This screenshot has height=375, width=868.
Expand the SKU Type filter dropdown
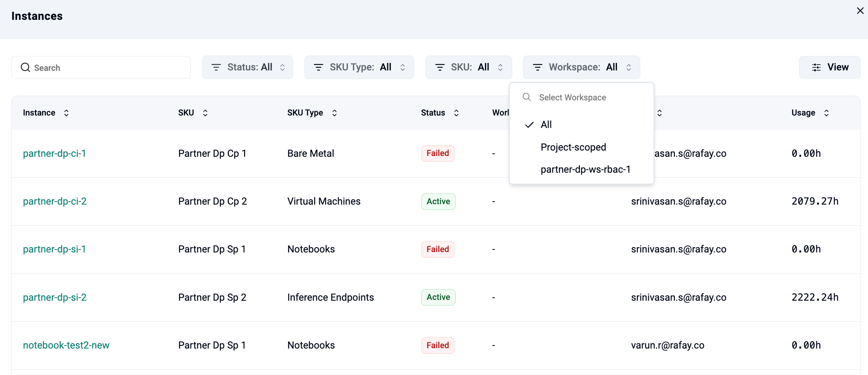[359, 67]
